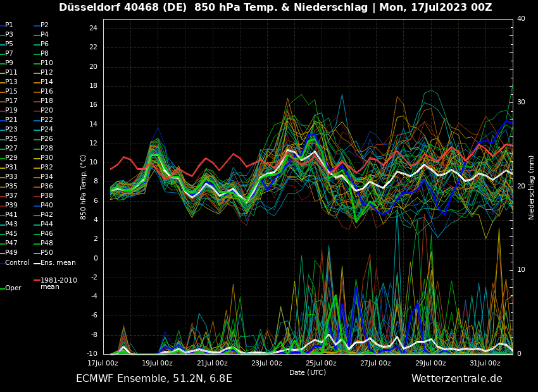Click the Düsseldorf chart title

[x=275, y=8]
